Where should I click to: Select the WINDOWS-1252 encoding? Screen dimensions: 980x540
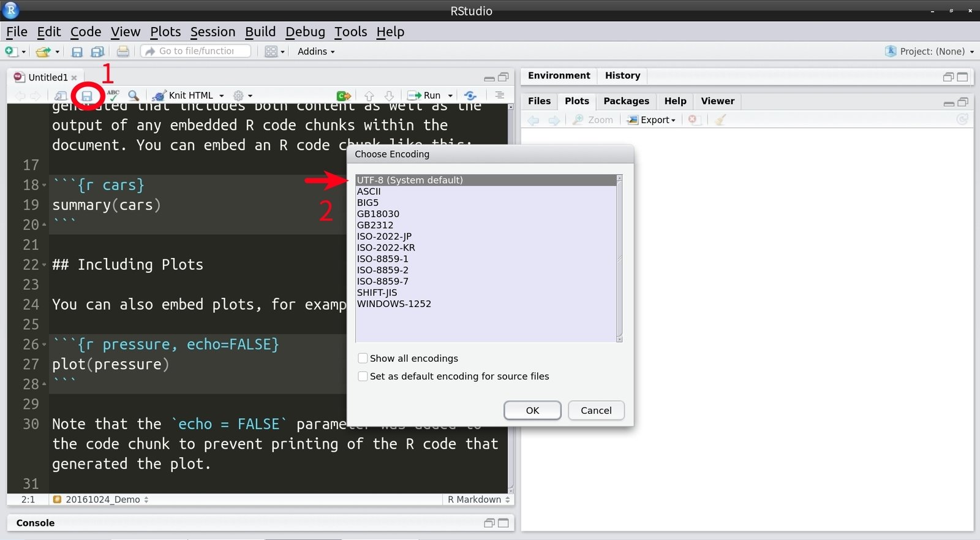(486, 304)
